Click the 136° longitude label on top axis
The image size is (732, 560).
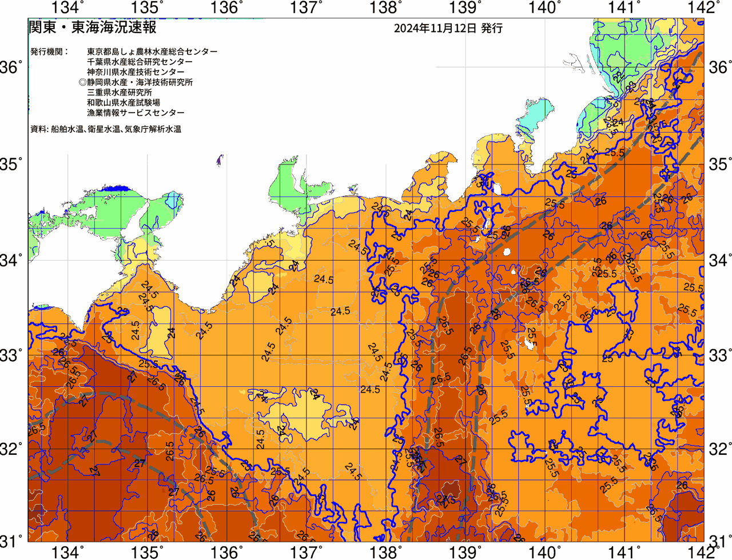click(228, 8)
